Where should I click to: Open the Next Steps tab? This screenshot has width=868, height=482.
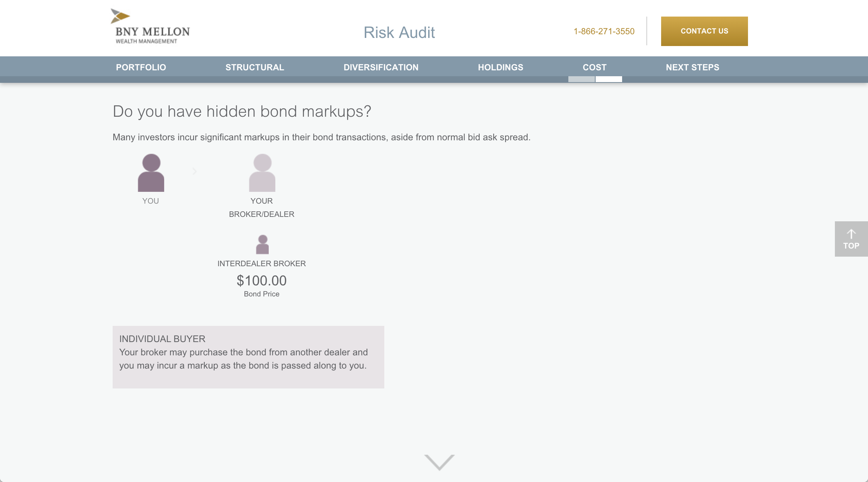(x=692, y=67)
